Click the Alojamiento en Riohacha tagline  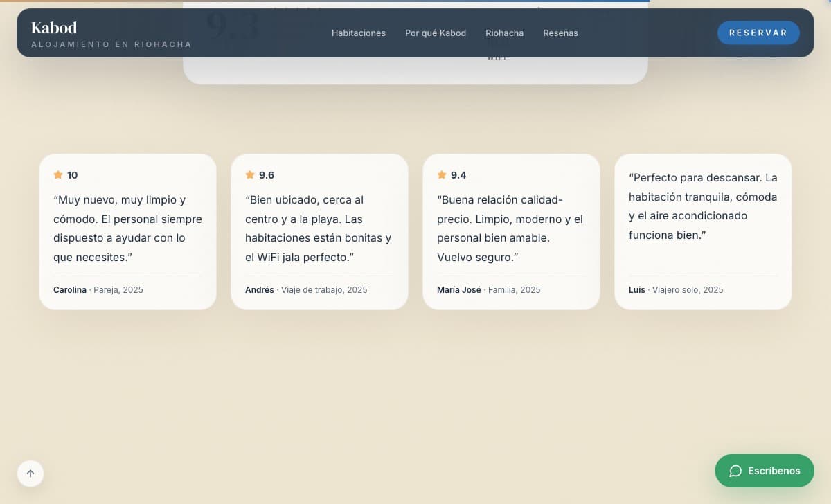[111, 44]
